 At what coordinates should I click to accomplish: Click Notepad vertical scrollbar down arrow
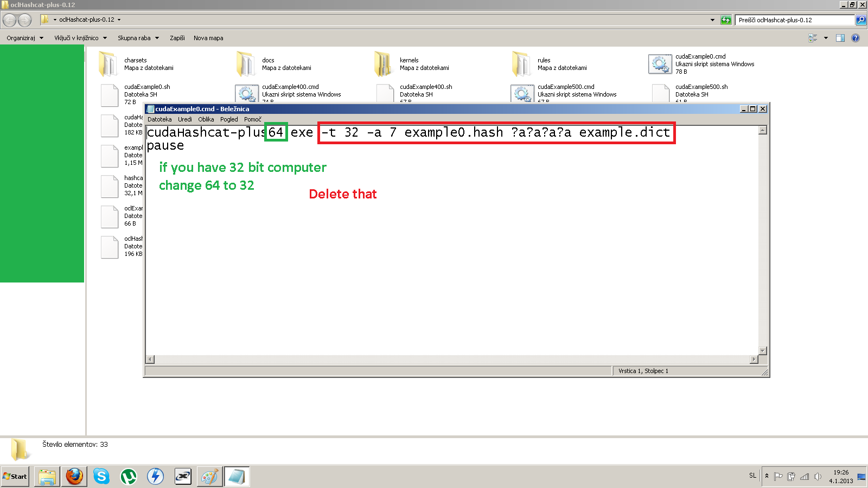763,351
